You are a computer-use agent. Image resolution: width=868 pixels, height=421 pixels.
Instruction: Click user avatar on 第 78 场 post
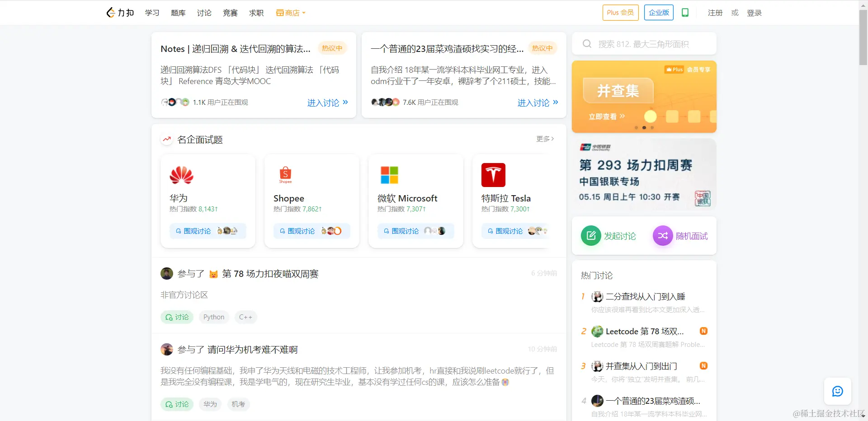(167, 273)
